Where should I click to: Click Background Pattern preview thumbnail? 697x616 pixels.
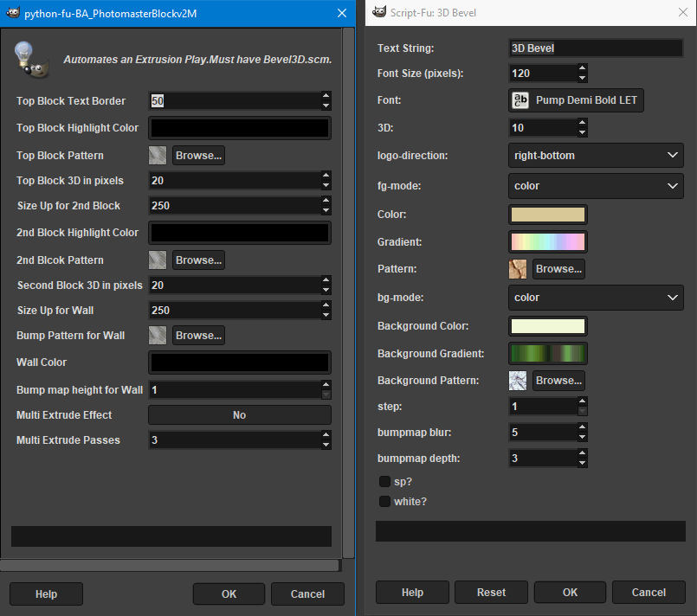(518, 381)
